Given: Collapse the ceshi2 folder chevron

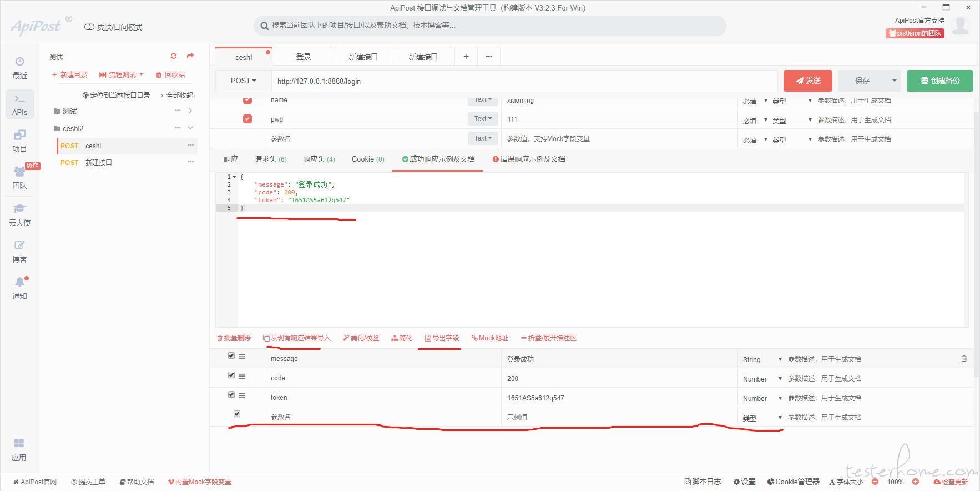Looking at the screenshot, I should coord(190,128).
